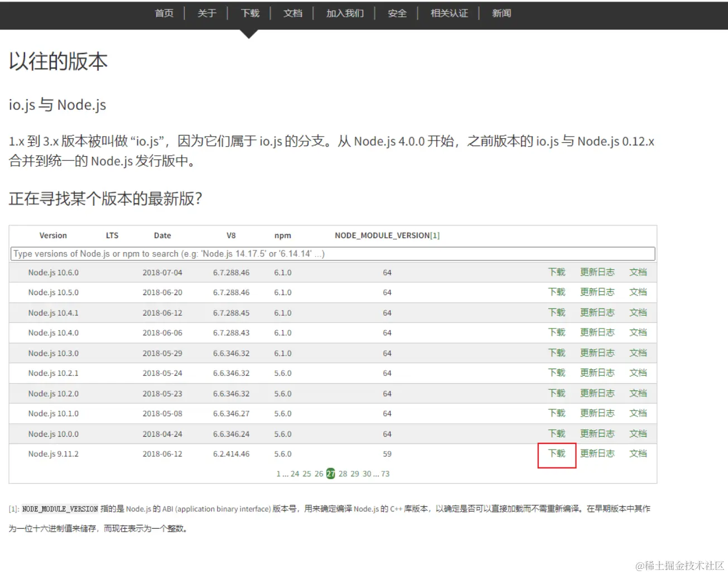Open 文档 for Node.js 10.3.0
The image size is (728, 575).
tap(638, 353)
